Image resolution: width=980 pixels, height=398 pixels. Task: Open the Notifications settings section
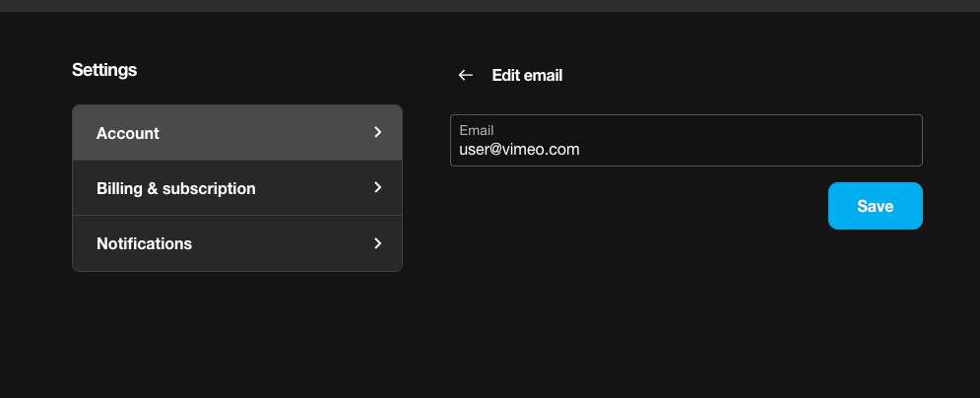[237, 243]
